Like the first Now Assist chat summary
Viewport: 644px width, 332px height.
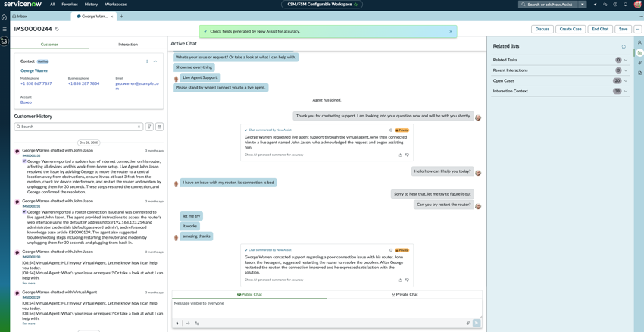click(x=400, y=155)
